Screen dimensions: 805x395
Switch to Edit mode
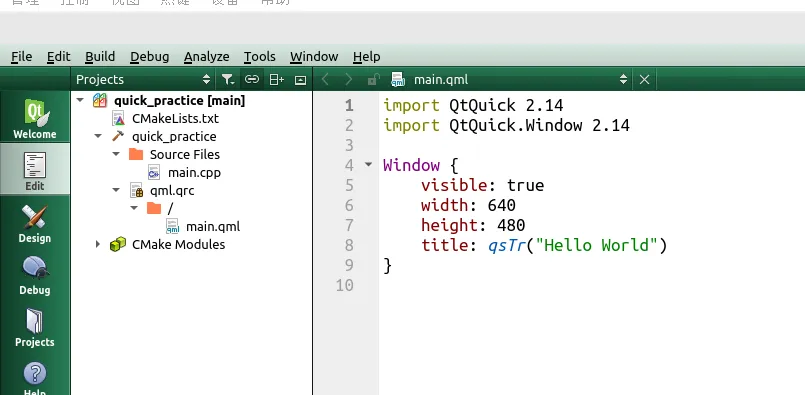point(34,170)
